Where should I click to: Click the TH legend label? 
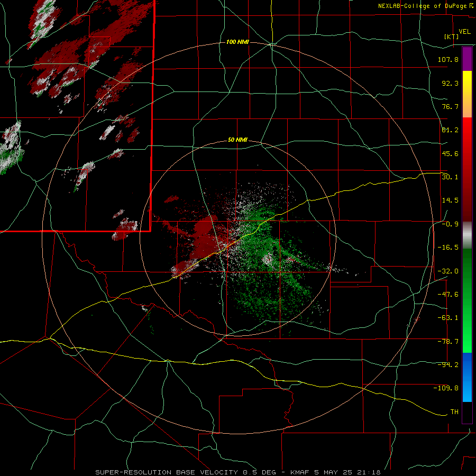coord(454,411)
